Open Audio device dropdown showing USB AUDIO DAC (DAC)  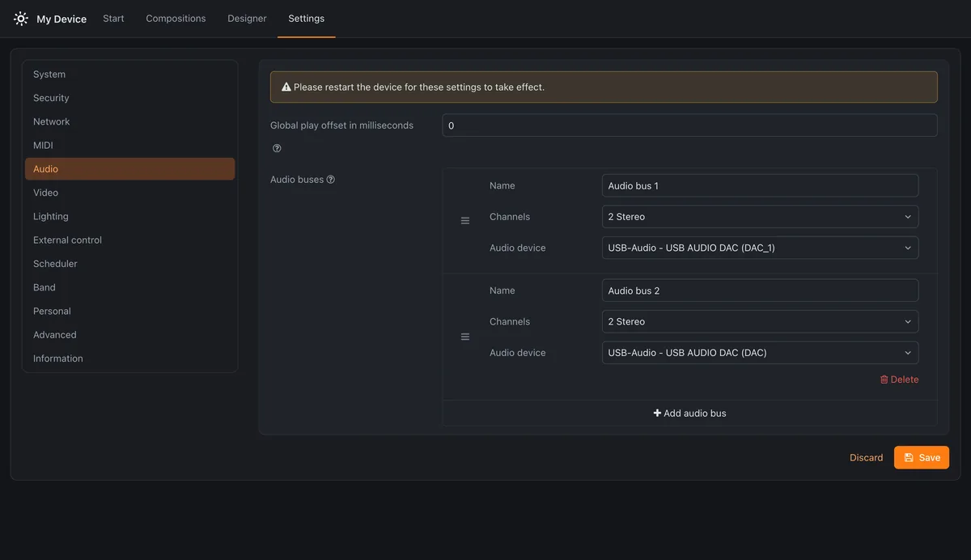760,353
